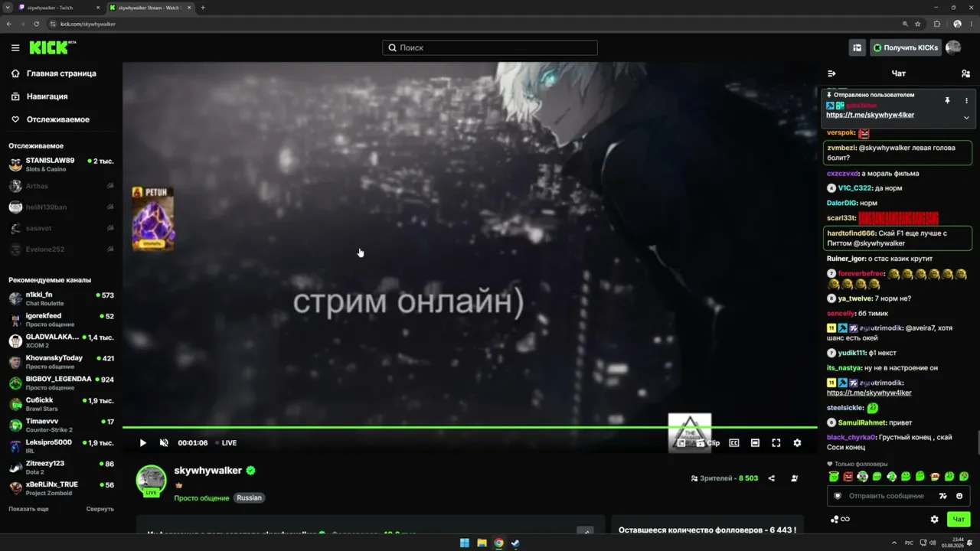980x551 pixels.
Task: Open the Evelone252 followed channel
Action: 61,249
